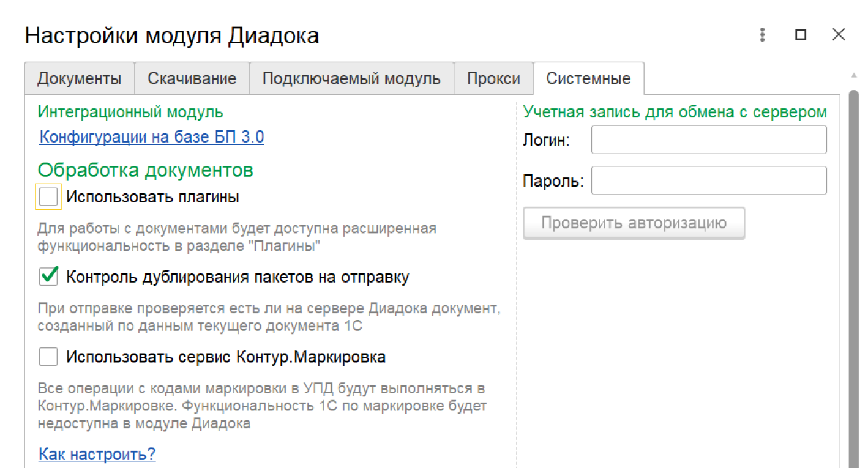Click the Интеграционный модуль heading

tap(130, 112)
